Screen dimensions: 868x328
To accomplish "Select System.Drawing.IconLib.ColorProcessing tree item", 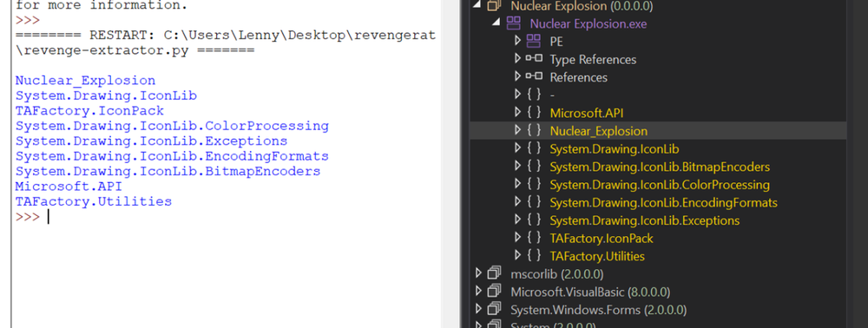I will click(x=660, y=184).
